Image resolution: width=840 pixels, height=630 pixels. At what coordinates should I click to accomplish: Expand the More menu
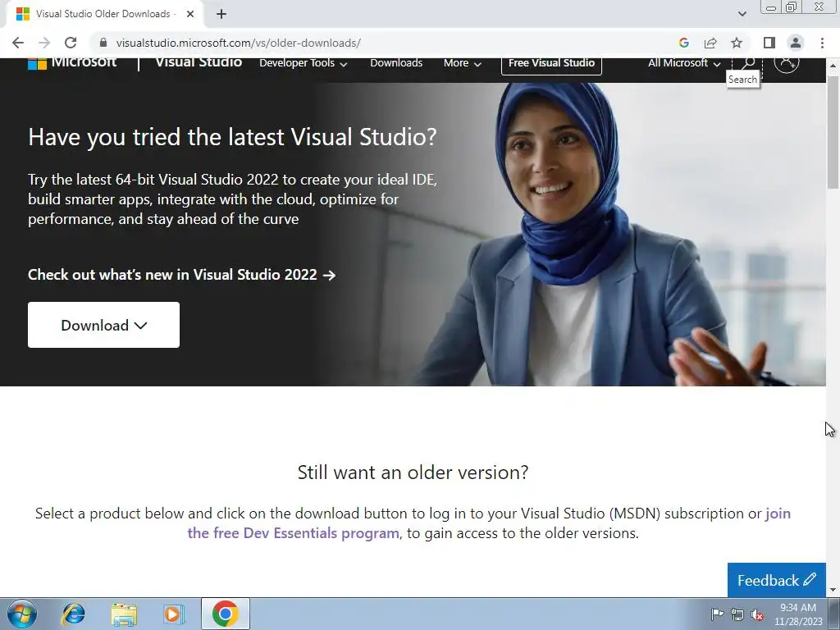pyautogui.click(x=463, y=63)
